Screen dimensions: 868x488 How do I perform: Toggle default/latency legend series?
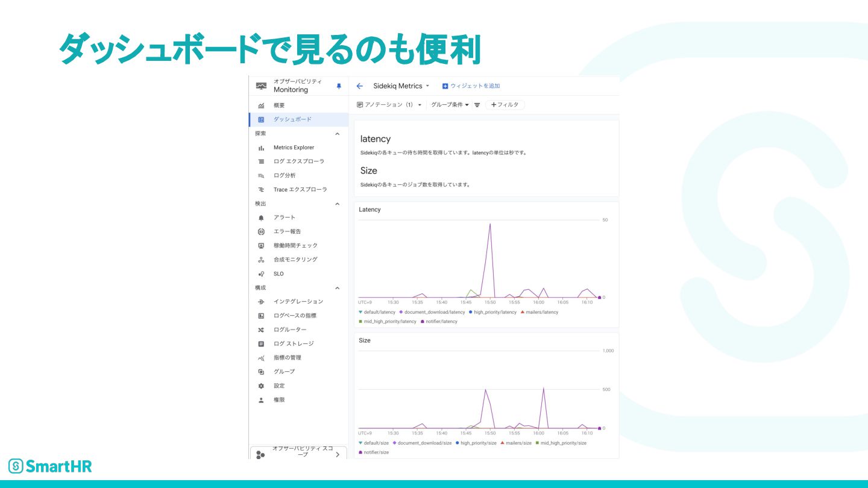(377, 312)
